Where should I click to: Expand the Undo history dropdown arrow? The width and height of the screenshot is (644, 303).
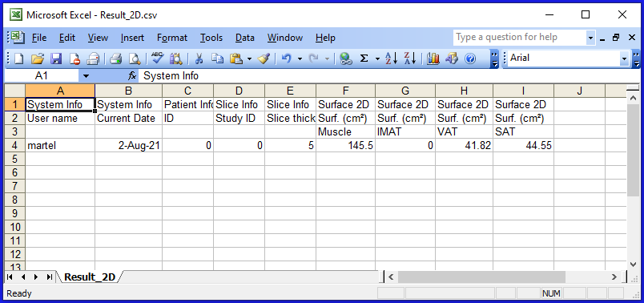coord(300,59)
